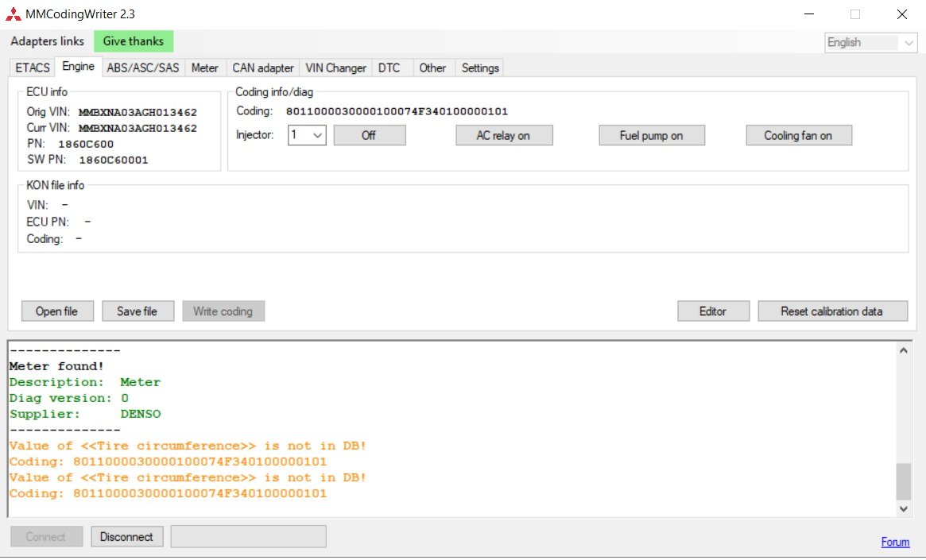The width and height of the screenshot is (926, 560).
Task: Click the Mitsubishi app icon in title bar
Action: [x=13, y=14]
